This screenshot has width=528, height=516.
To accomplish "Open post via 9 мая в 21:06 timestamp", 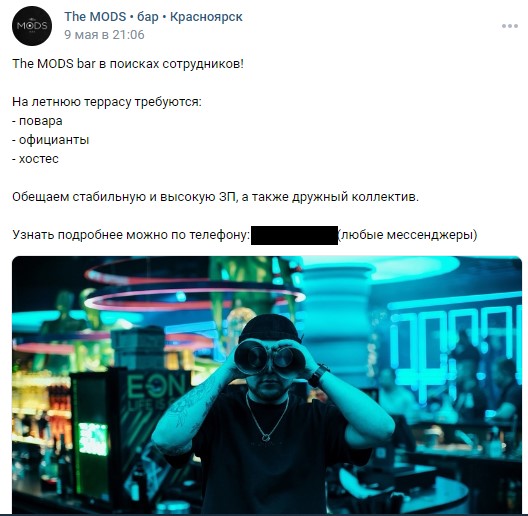I will [104, 35].
